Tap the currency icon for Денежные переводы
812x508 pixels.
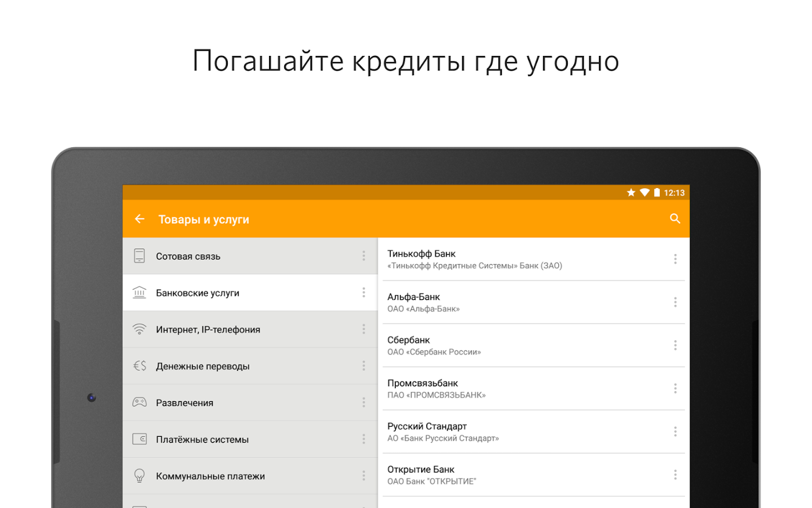[x=139, y=366]
